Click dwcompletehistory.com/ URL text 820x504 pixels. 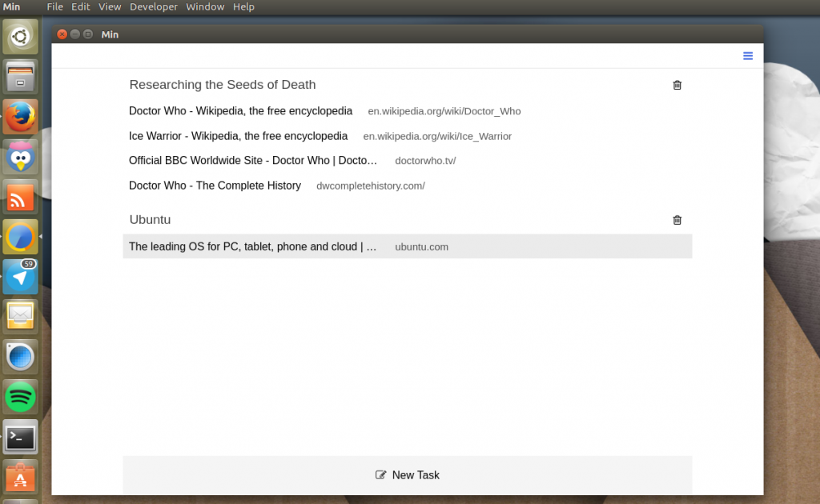tap(370, 186)
